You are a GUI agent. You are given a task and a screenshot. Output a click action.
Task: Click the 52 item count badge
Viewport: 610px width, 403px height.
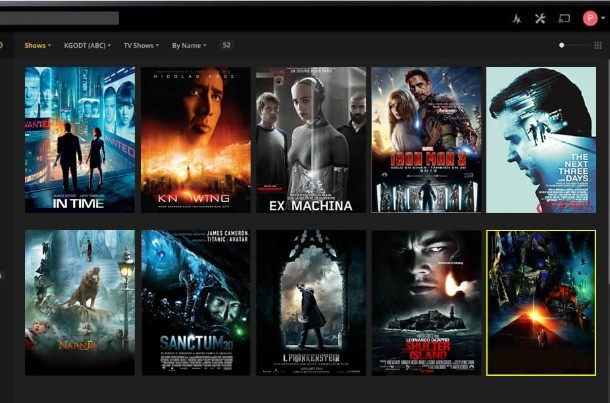pos(226,45)
